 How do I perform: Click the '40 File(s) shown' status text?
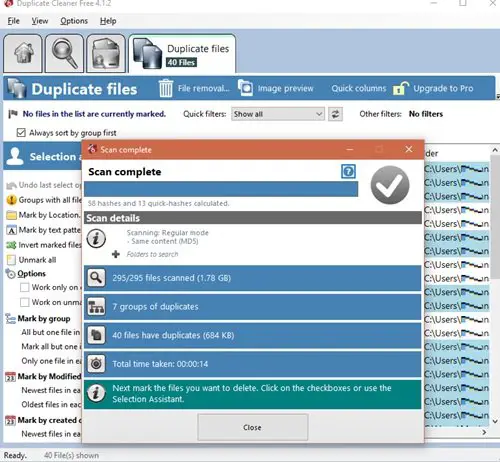(71, 455)
